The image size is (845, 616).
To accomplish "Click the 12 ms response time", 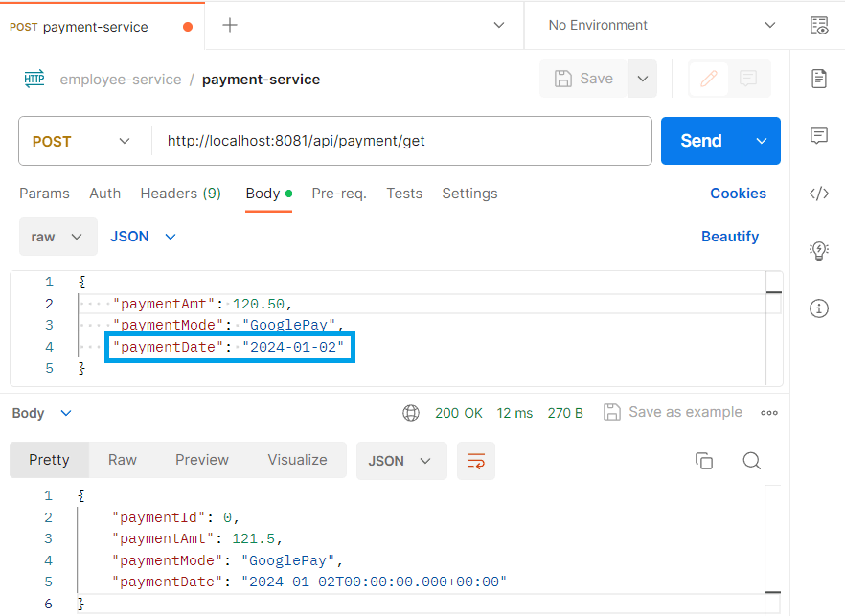I will [514, 413].
